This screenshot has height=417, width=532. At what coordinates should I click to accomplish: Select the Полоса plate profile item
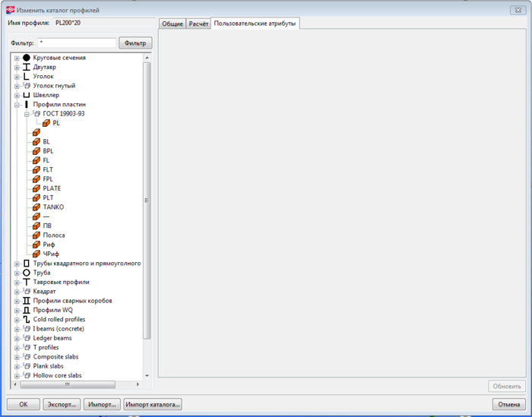pyautogui.click(x=54, y=235)
